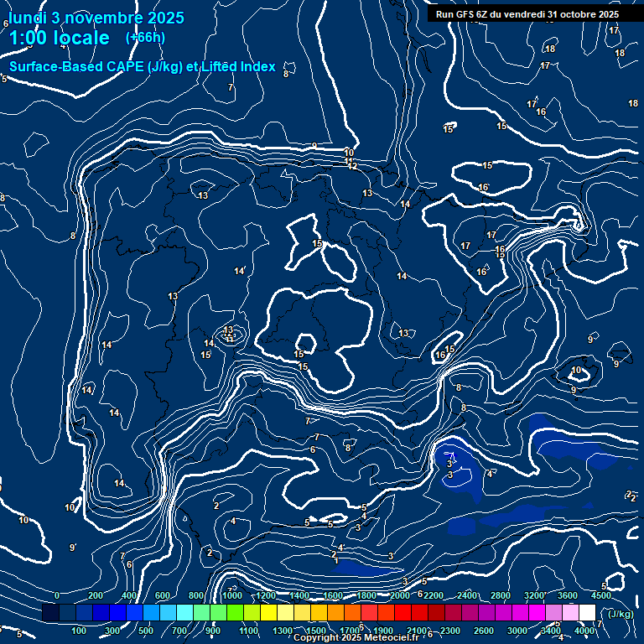Click the '2100' label below the scale
The height and width of the screenshot is (644, 644).
[x=417, y=631]
